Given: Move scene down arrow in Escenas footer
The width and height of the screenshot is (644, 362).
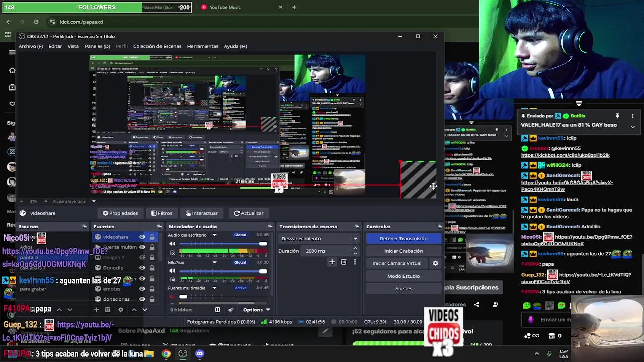Looking at the screenshot, I should (70, 310).
